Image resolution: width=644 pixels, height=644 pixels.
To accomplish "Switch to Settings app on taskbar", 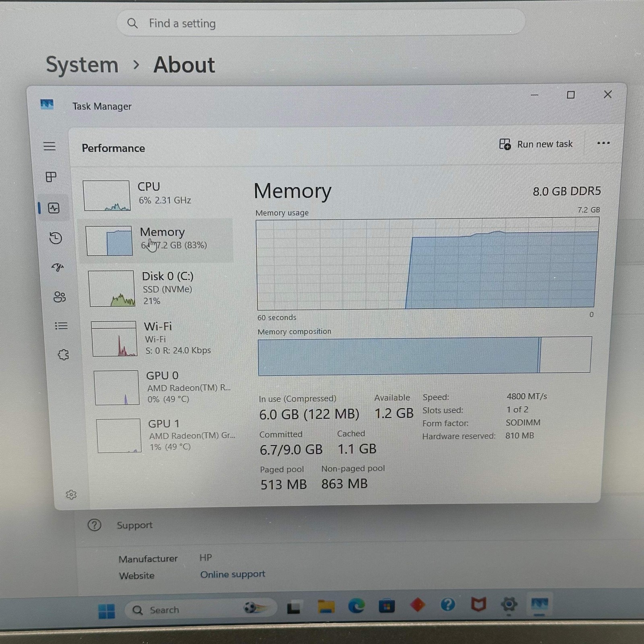I will [509, 604].
